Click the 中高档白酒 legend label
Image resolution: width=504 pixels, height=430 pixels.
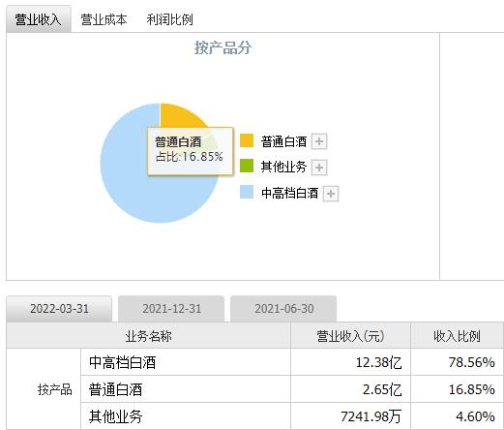[x=289, y=193]
